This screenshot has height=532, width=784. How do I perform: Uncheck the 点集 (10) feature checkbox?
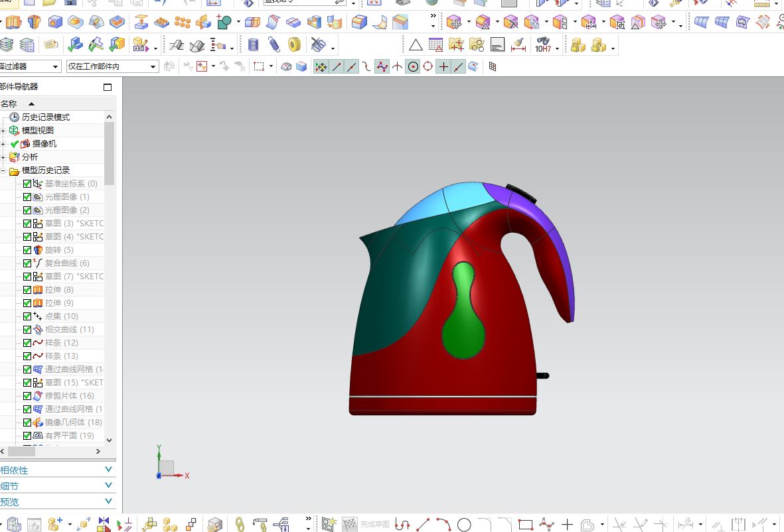pyautogui.click(x=27, y=316)
